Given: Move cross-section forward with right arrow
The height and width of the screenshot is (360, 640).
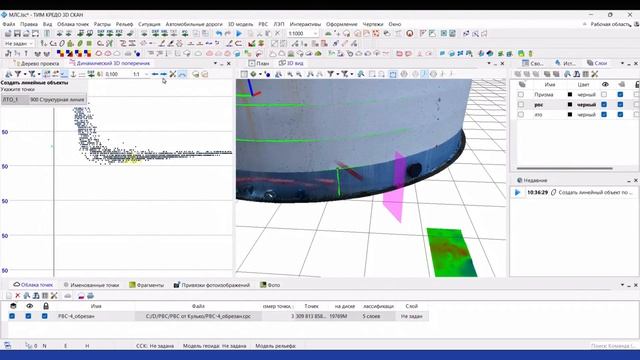Looking at the screenshot, I should [x=164, y=74].
